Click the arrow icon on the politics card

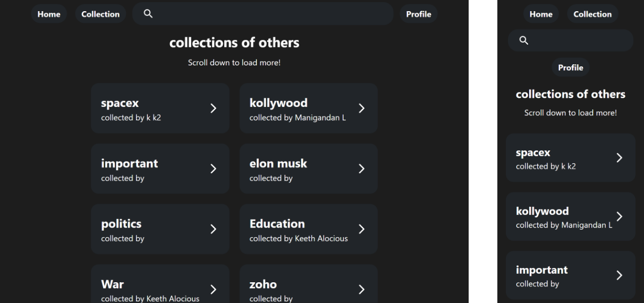213,229
